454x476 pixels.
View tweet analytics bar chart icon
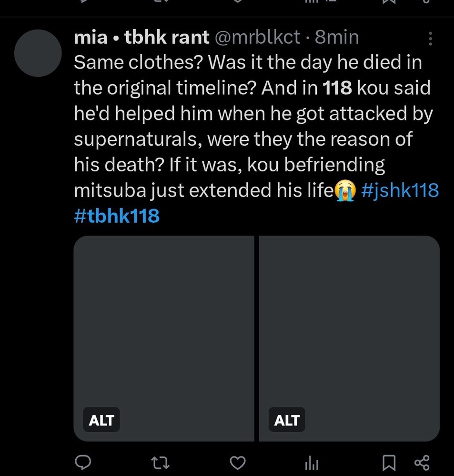(312, 463)
